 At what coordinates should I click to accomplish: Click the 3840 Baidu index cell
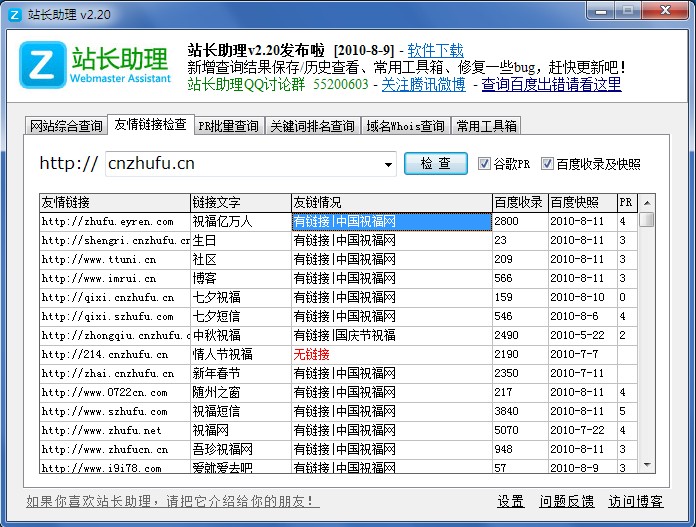[520, 412]
